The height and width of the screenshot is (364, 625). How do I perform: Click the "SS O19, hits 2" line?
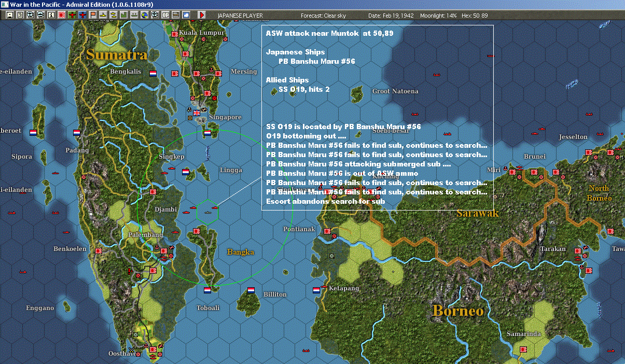point(304,89)
